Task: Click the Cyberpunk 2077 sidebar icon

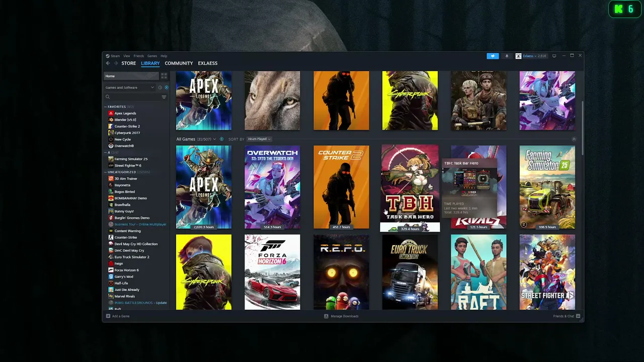Action: point(111,133)
